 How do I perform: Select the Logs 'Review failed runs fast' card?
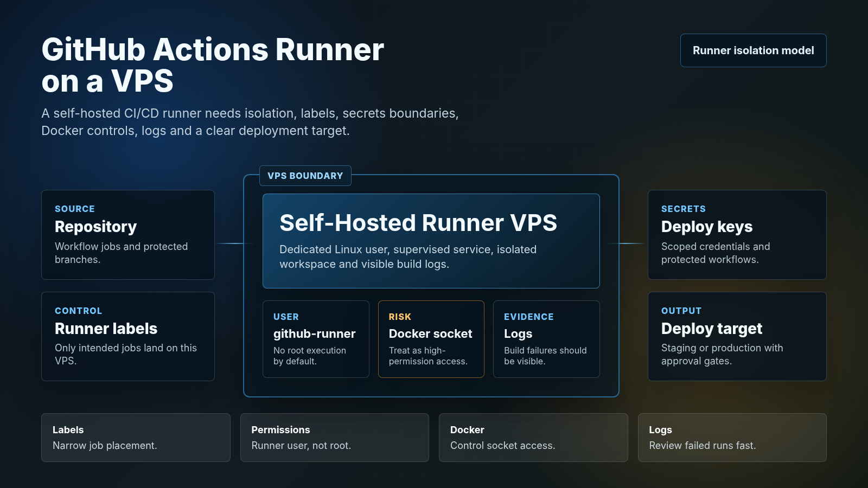pyautogui.click(x=732, y=438)
